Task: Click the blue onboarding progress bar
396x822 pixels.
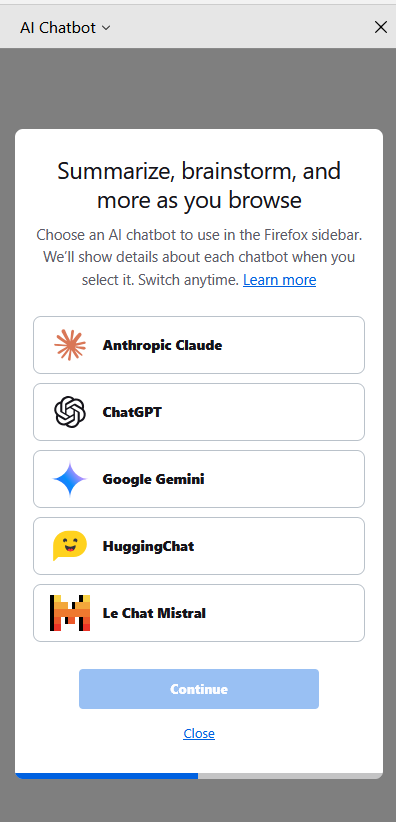Action: [x=106, y=776]
